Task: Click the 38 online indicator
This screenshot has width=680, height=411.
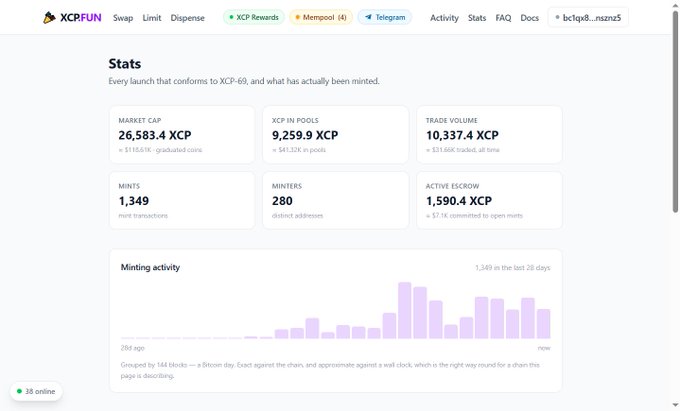Action: coord(36,391)
